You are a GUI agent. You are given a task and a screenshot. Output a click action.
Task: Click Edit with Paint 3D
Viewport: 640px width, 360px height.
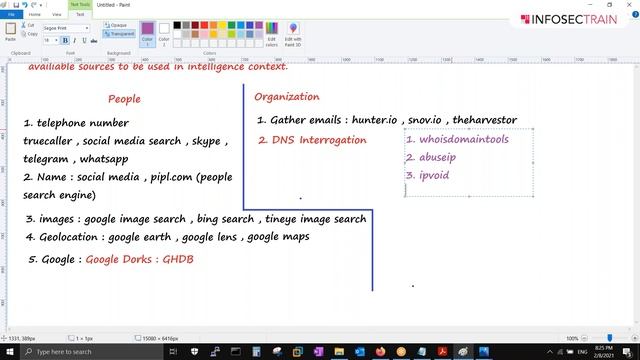coord(293,34)
